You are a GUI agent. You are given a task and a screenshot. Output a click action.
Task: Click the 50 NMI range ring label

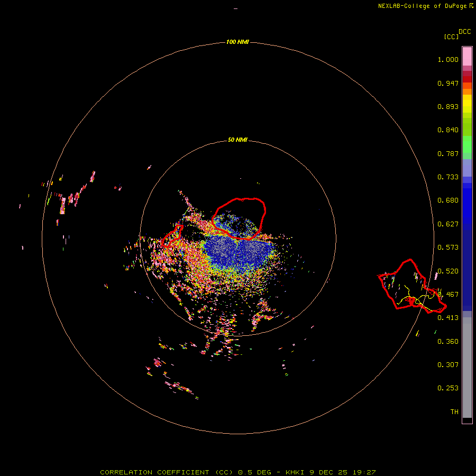click(x=237, y=140)
